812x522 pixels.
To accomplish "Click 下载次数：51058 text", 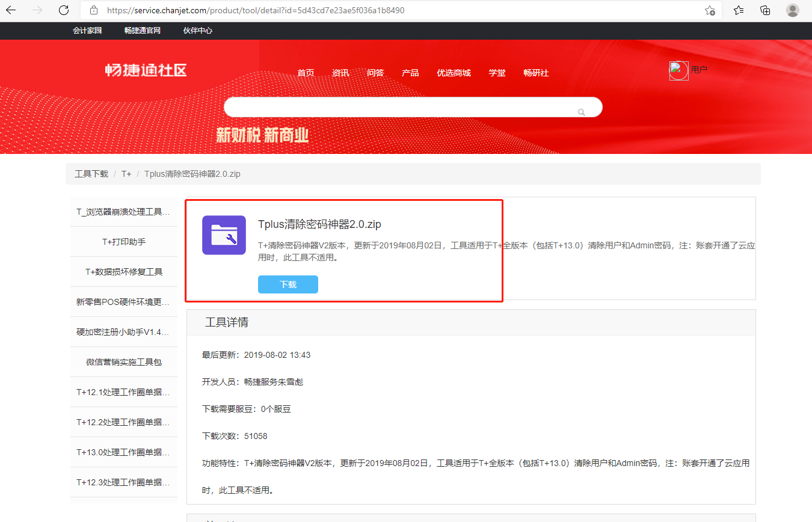I will (x=235, y=436).
